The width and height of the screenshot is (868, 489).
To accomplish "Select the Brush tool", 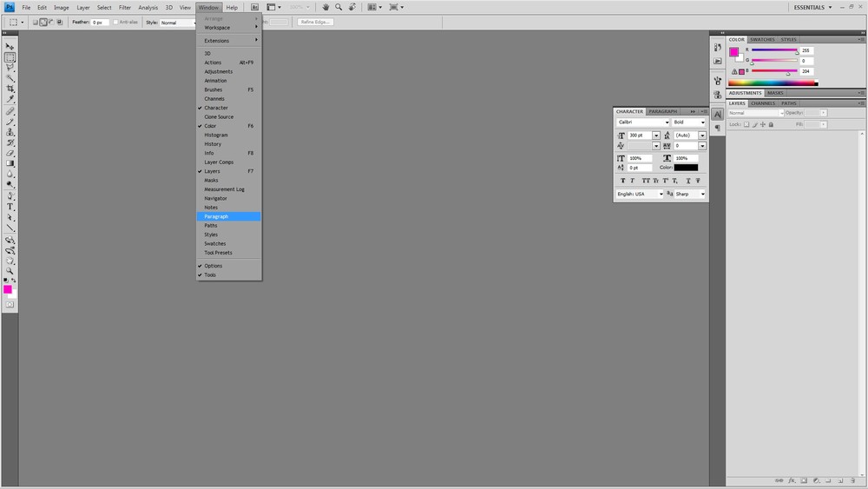I will coord(10,122).
